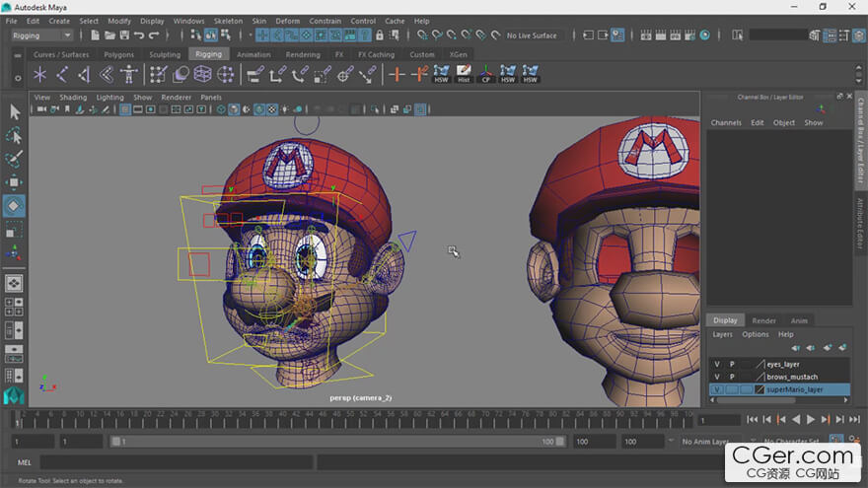Screen dimensions: 868x488
Task: Select the Rotate tool in the toolbox
Action: [x=14, y=206]
